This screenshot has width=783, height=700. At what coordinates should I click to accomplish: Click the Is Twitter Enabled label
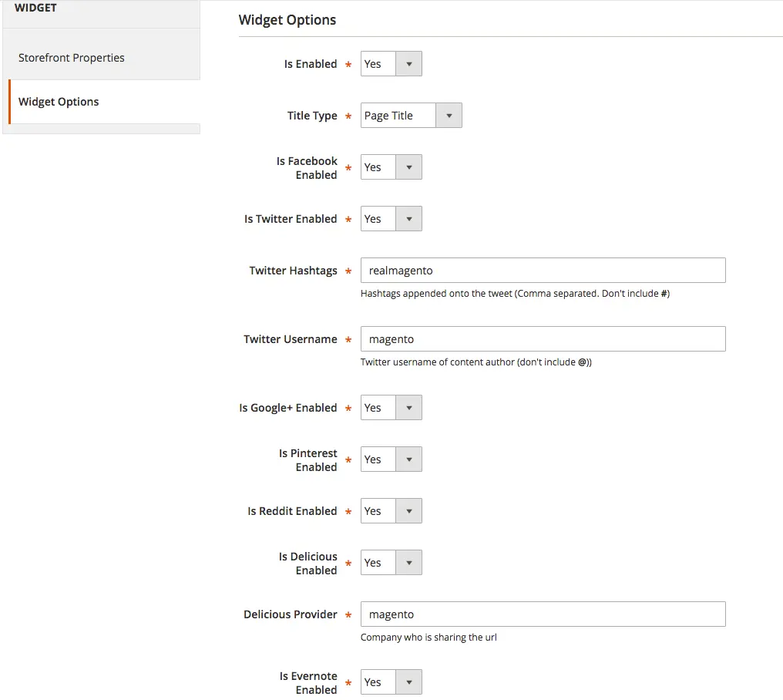click(x=291, y=219)
